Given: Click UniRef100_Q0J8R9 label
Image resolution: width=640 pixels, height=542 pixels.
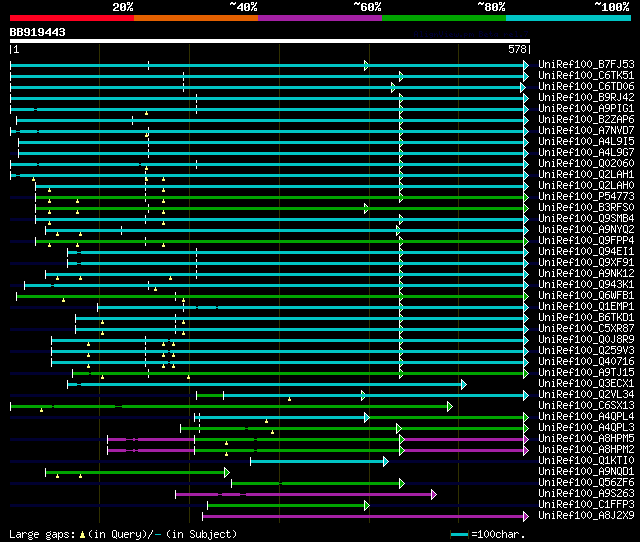Looking at the screenshot, I should coord(586,340).
